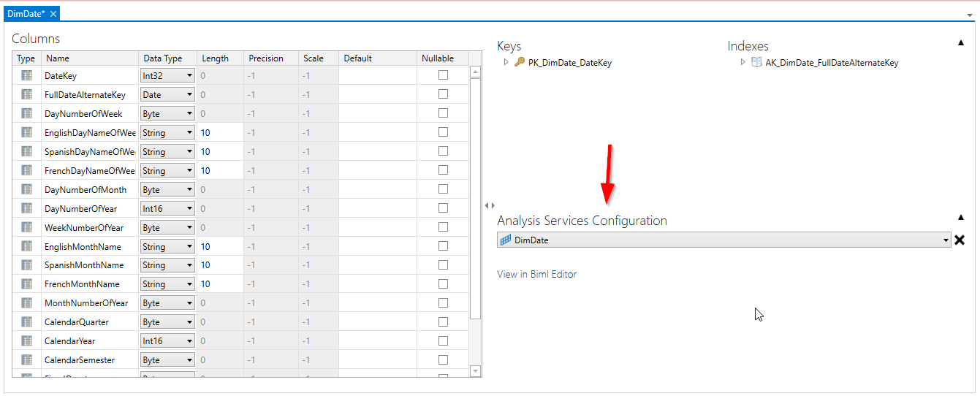980x396 pixels.
Task: Close the DimDate* tab
Action: (53, 14)
